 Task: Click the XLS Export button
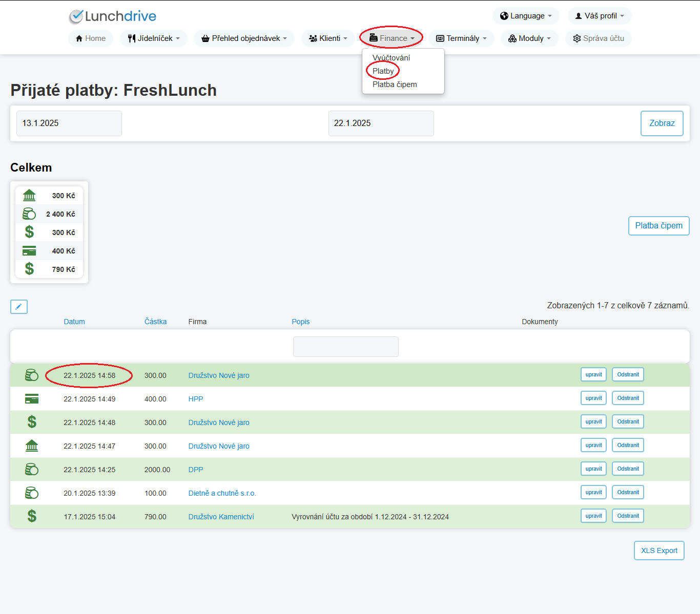point(659,551)
